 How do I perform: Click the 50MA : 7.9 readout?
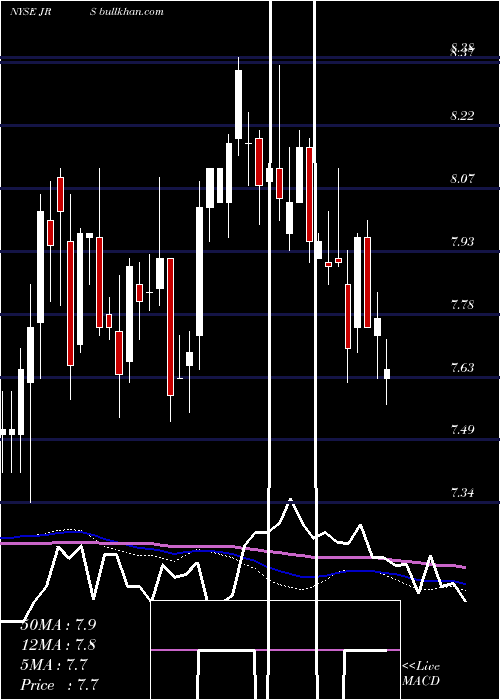point(58,625)
